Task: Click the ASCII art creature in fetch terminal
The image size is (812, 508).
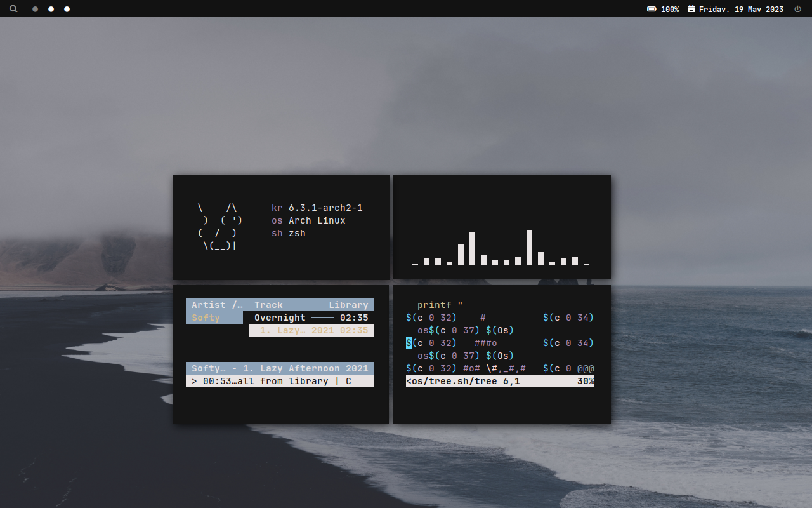Action: point(219,227)
